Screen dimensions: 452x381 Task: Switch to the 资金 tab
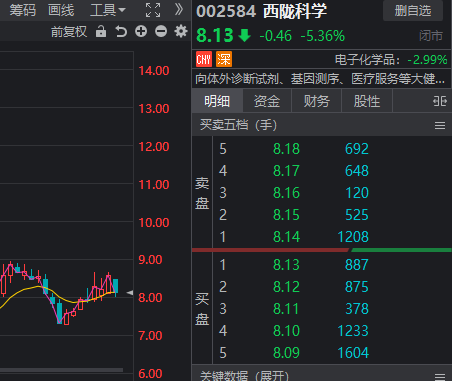(x=267, y=101)
